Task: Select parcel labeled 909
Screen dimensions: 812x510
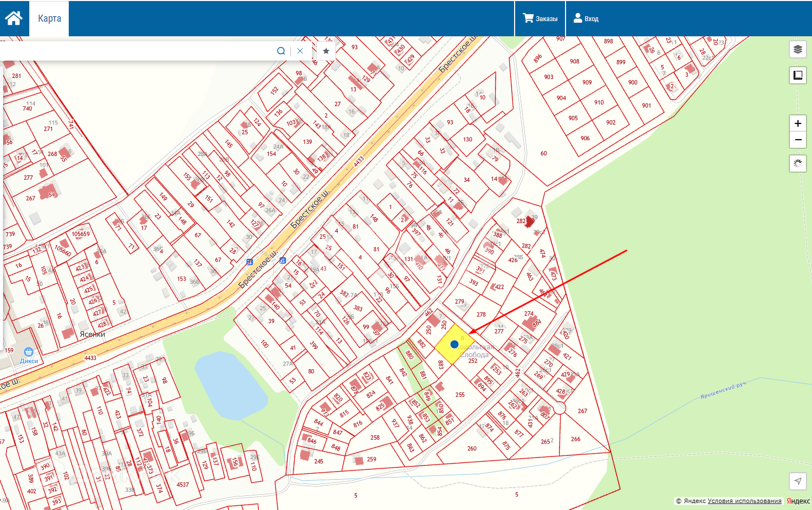Action: coord(587,82)
